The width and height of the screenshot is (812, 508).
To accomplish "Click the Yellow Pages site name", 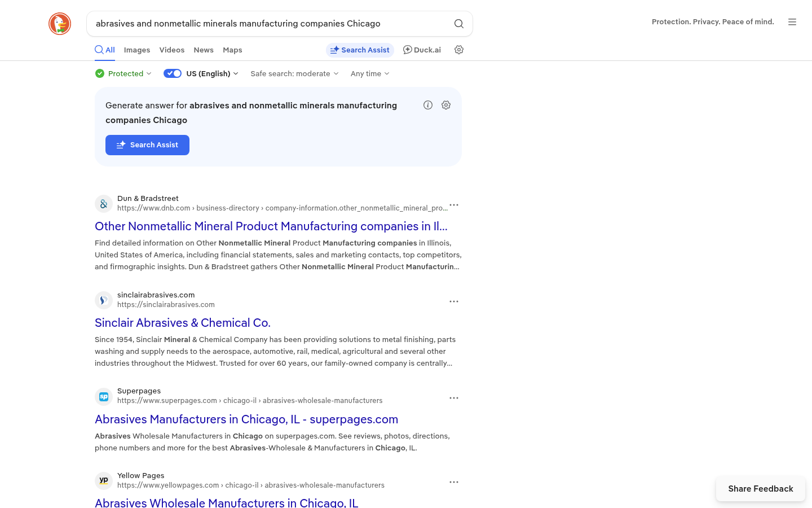I will (x=141, y=476).
